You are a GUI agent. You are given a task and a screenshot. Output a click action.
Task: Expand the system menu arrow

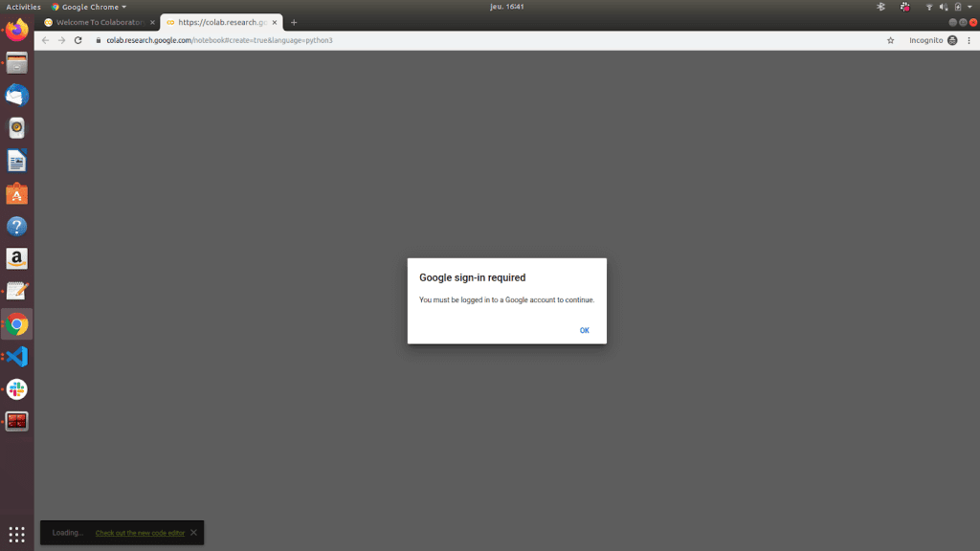(970, 7)
